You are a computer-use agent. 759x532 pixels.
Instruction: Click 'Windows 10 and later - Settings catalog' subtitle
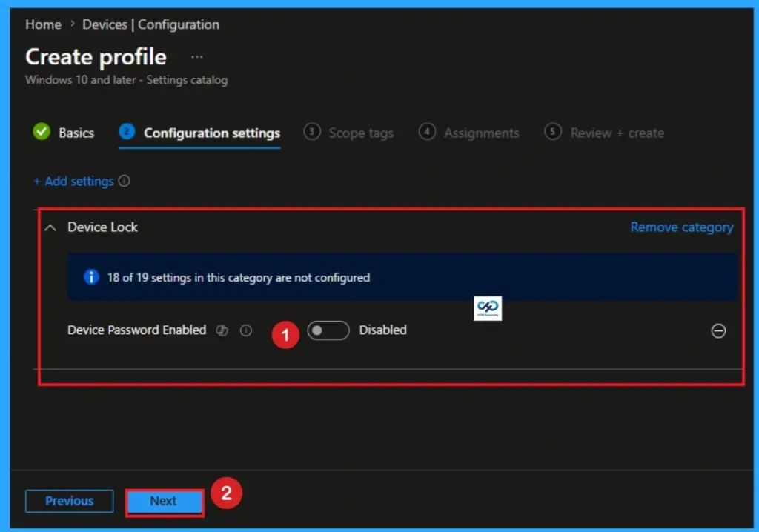(x=126, y=80)
